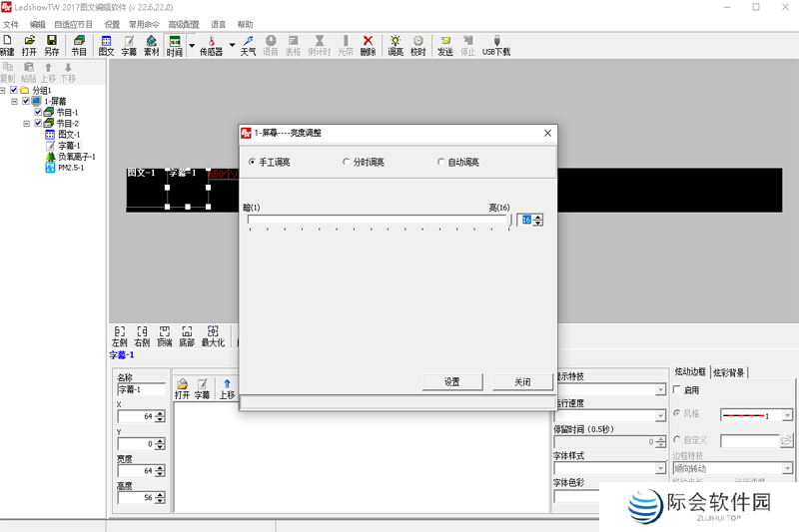This screenshot has width=799, height=532.
Task: Open the 文件 menu
Action: click(x=11, y=24)
